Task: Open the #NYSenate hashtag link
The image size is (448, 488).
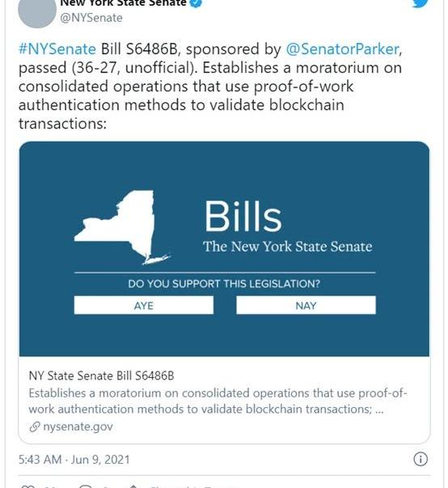Action: click(57, 49)
